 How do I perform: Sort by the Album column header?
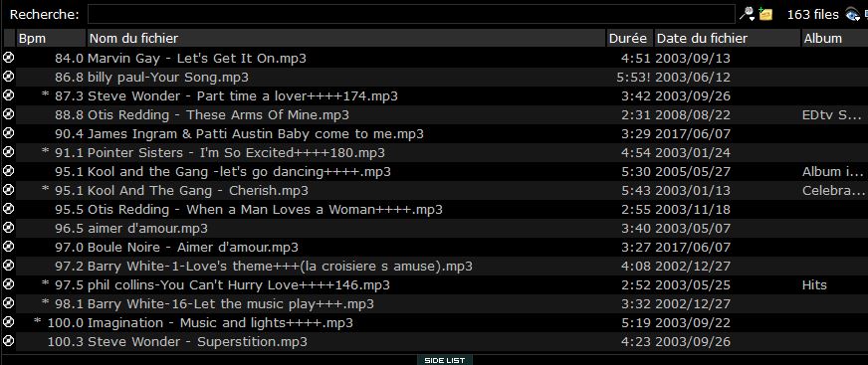[835, 38]
